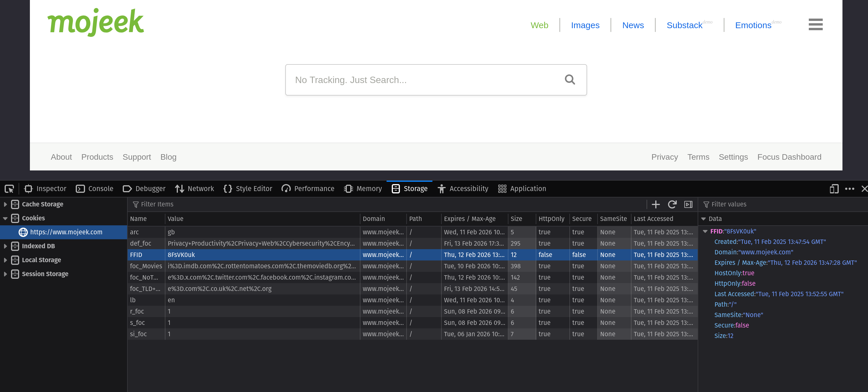Click the Indexed DB icon
Viewport: 868px width, 392px height.
pyautogui.click(x=15, y=246)
